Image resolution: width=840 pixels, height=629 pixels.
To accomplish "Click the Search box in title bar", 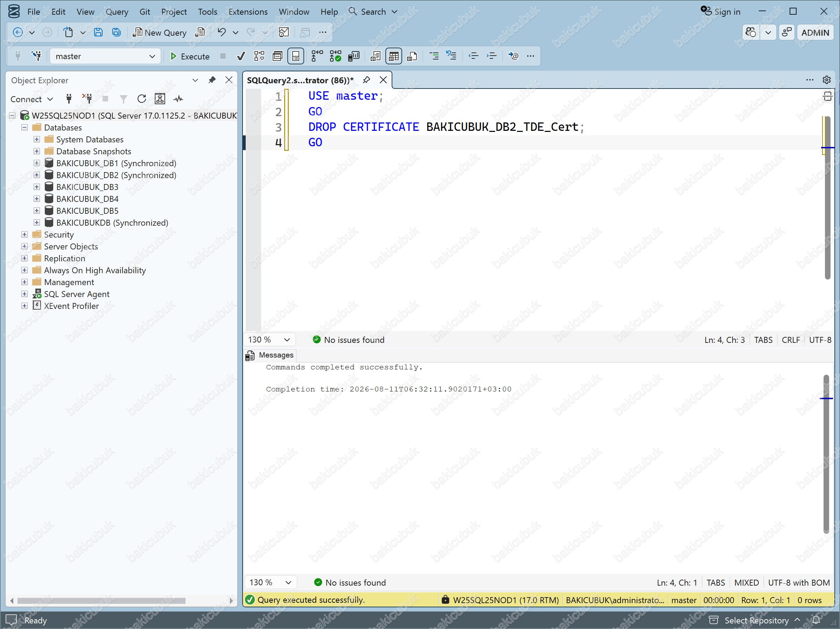I will pyautogui.click(x=373, y=12).
